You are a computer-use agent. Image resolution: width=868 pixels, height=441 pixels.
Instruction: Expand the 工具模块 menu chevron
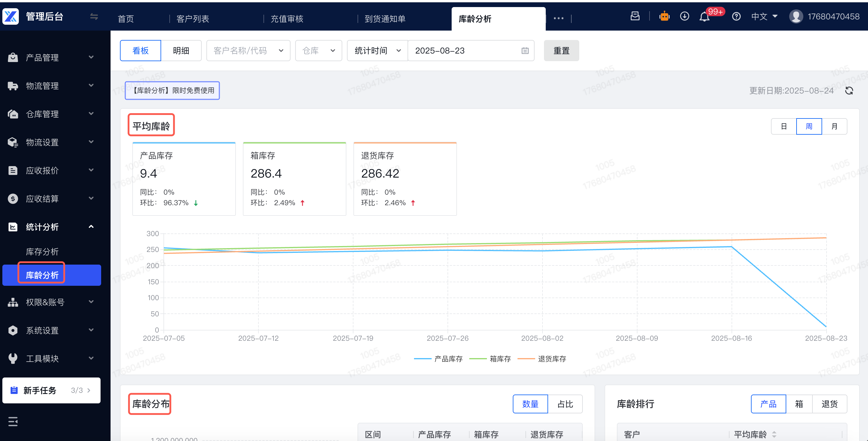[x=91, y=358]
